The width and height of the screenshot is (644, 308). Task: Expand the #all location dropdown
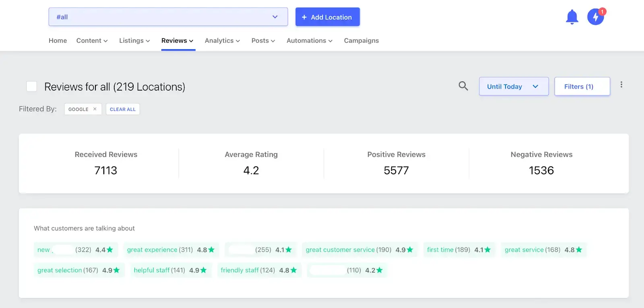(168, 17)
